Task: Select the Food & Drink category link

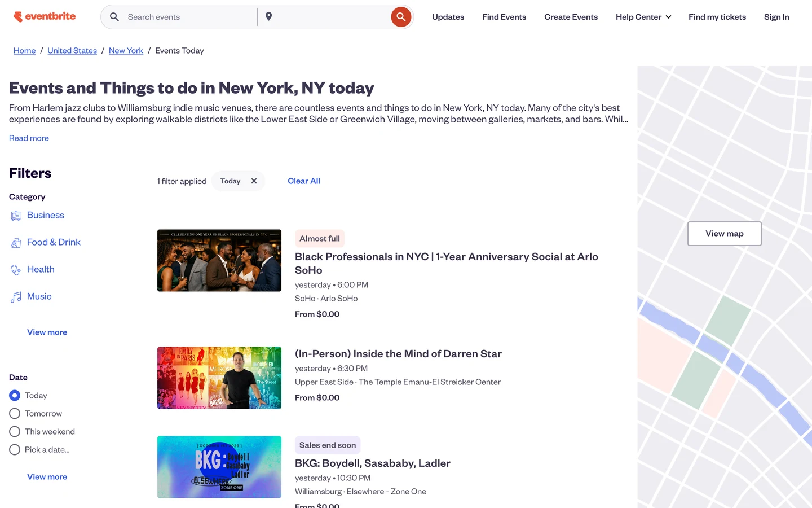Action: pyautogui.click(x=54, y=243)
